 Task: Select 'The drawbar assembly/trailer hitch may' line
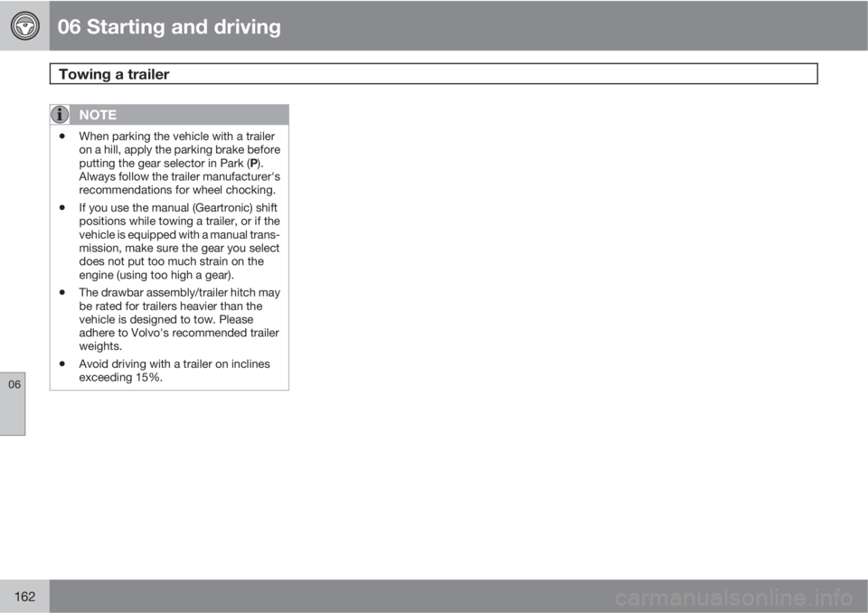coord(179,292)
